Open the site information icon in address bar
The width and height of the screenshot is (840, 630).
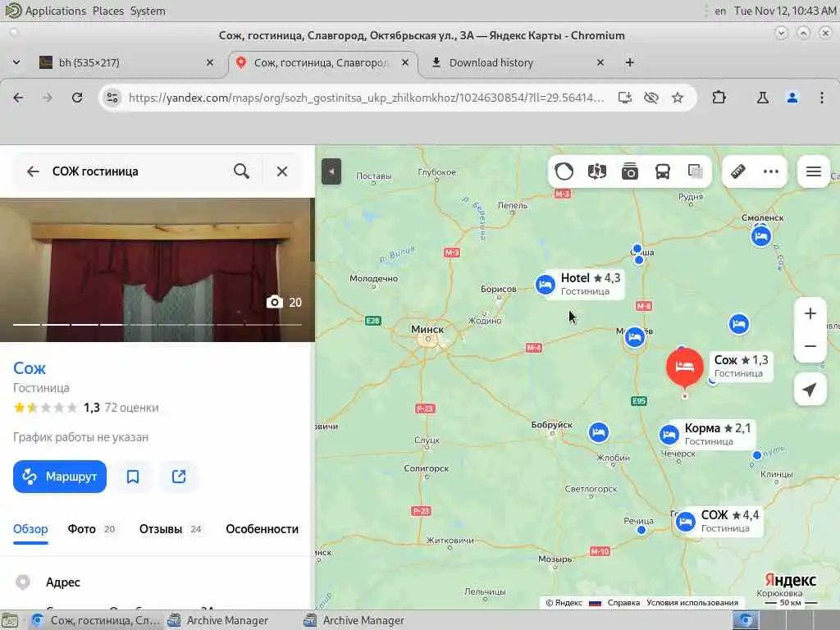112,98
